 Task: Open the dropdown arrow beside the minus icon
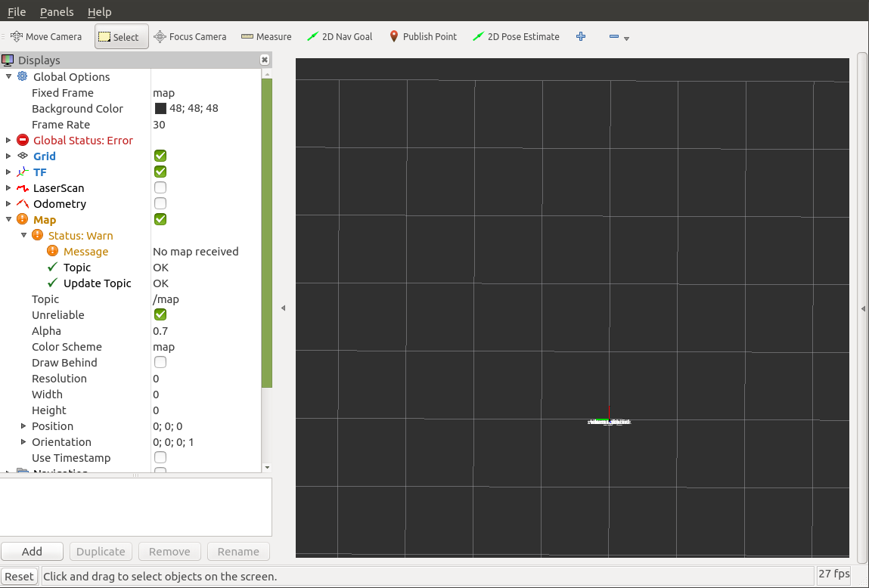coord(627,39)
